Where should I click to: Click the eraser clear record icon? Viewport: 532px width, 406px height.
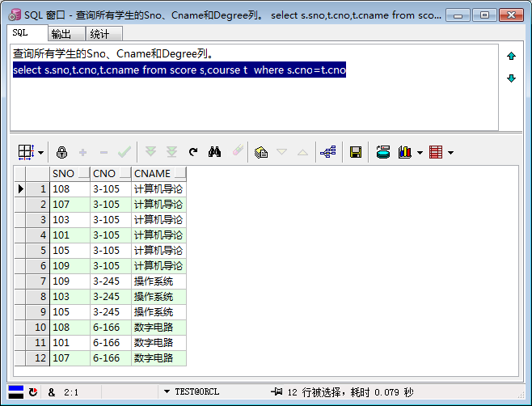[238, 150]
